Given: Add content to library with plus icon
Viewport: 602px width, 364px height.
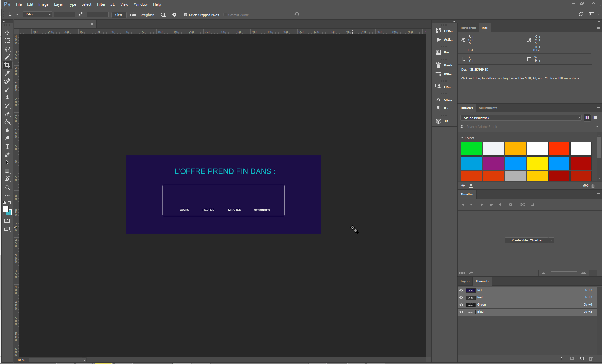Looking at the screenshot, I should point(463,186).
